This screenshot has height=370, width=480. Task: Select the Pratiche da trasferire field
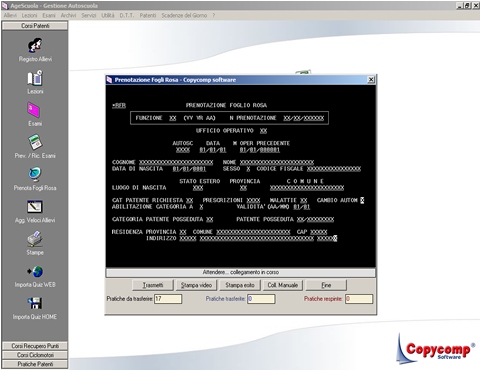point(168,299)
